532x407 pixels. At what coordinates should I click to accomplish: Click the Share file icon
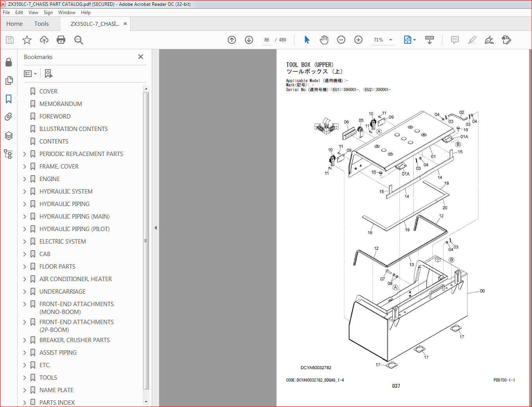507,40
